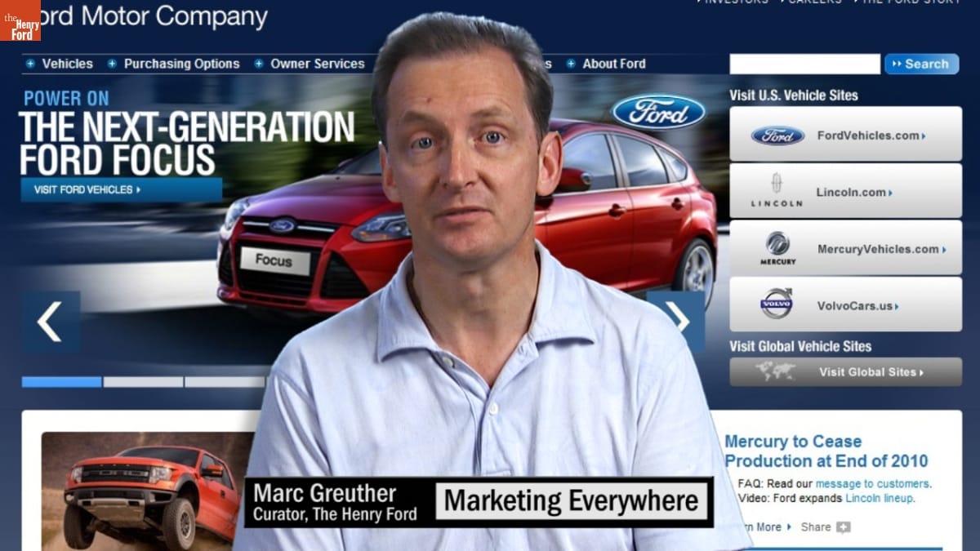Focus the site search text box
Image resolution: width=980 pixels, height=551 pixels.
pos(804,64)
